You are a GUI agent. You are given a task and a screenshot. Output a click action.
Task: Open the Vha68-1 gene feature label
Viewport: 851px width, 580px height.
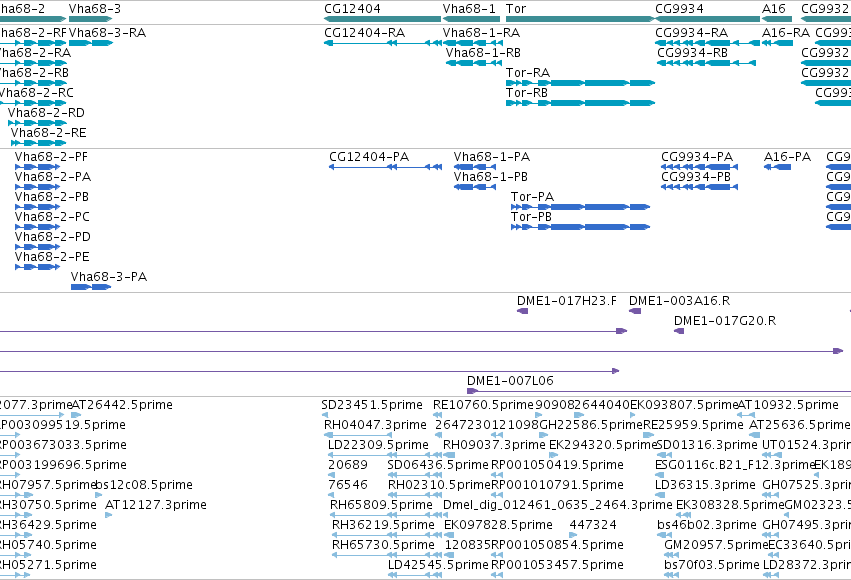coord(469,9)
